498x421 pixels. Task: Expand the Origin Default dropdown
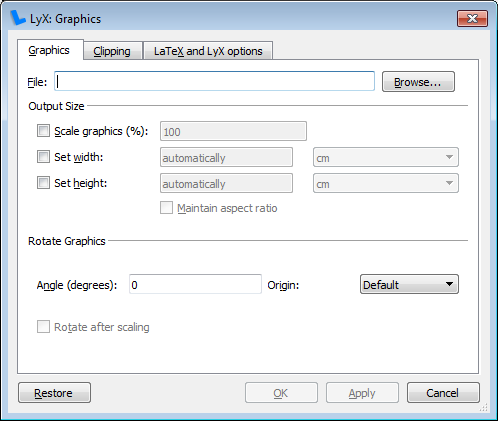[x=409, y=284]
